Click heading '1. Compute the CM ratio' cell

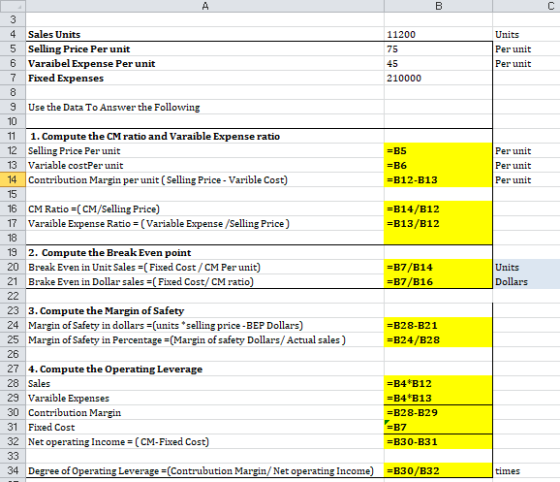205,136
